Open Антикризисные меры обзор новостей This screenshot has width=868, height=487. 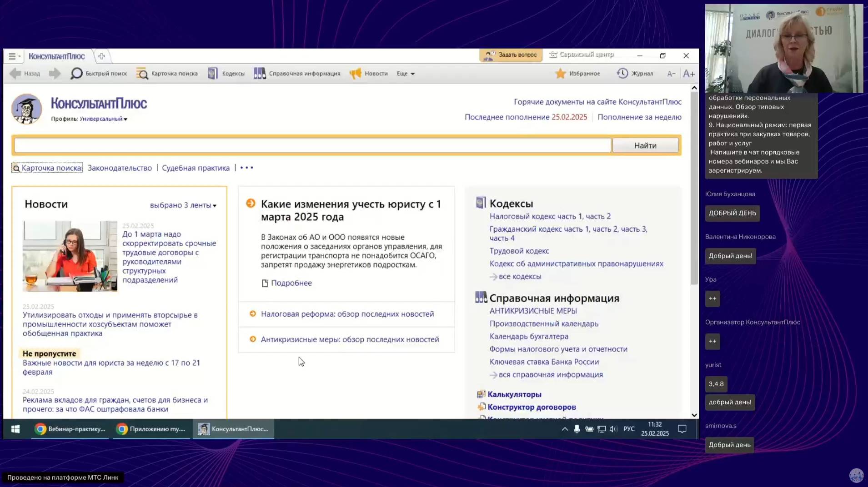pyautogui.click(x=350, y=339)
